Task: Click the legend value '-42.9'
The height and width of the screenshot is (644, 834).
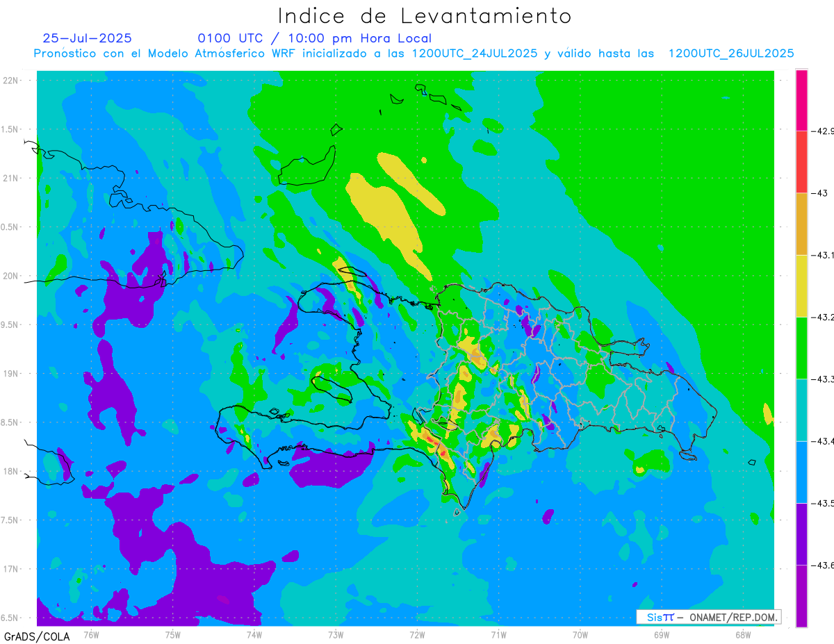Action: (824, 131)
